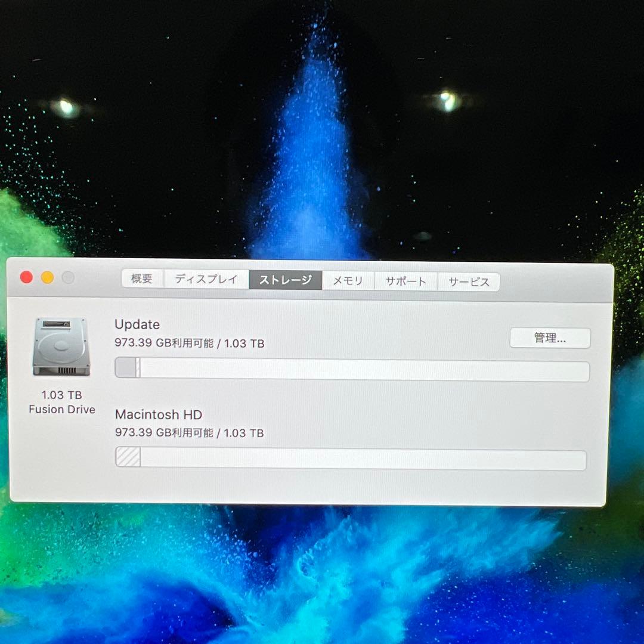This screenshot has width=644, height=644.
Task: Open the サービス (Service) tab
Action: [x=469, y=280]
